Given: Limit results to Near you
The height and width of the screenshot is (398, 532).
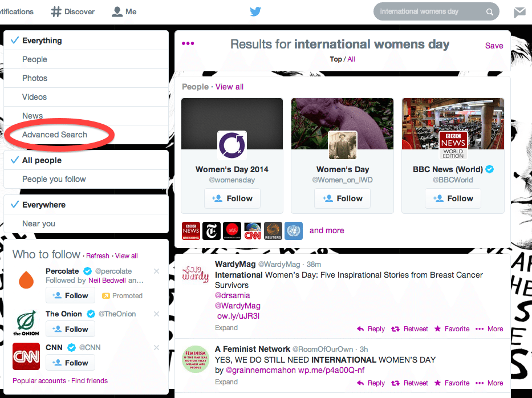Looking at the screenshot, I should click(x=86, y=224).
